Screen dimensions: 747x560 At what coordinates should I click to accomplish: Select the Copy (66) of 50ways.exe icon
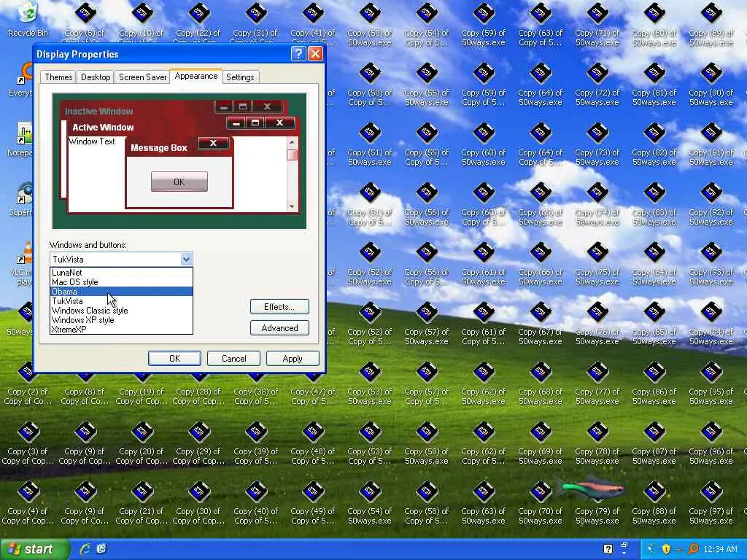[x=541, y=263]
